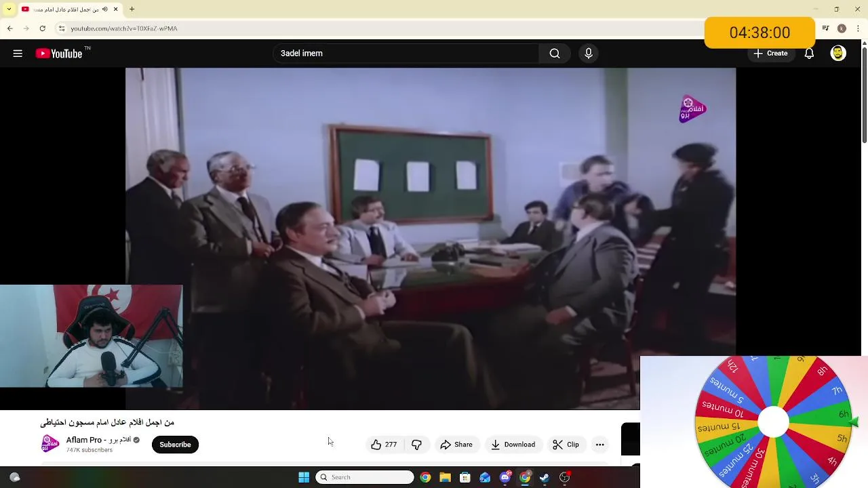Close the YouTube browser tab
868x488 pixels.
115,9
